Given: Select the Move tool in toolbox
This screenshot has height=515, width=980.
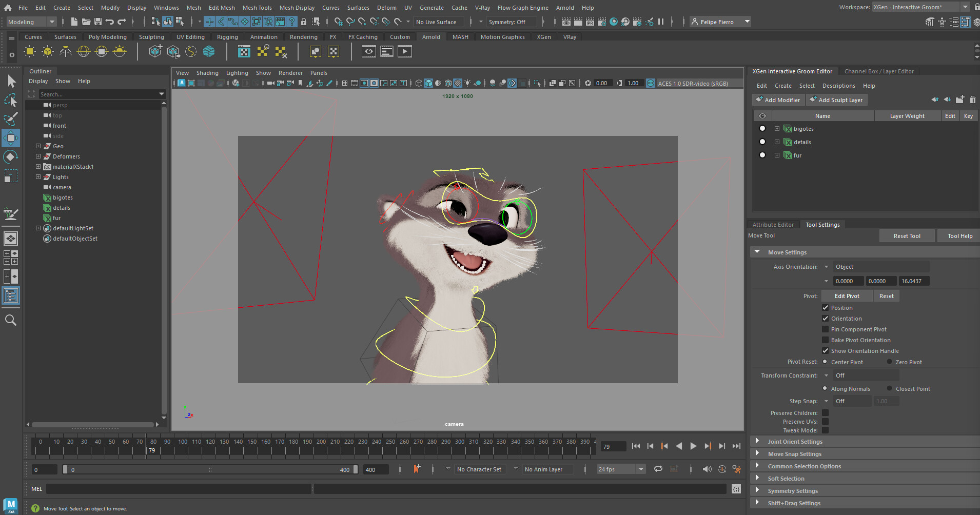Looking at the screenshot, I should [x=11, y=138].
